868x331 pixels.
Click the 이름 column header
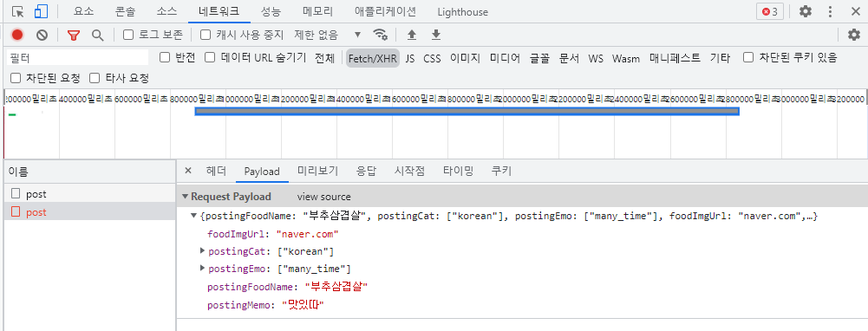point(90,172)
